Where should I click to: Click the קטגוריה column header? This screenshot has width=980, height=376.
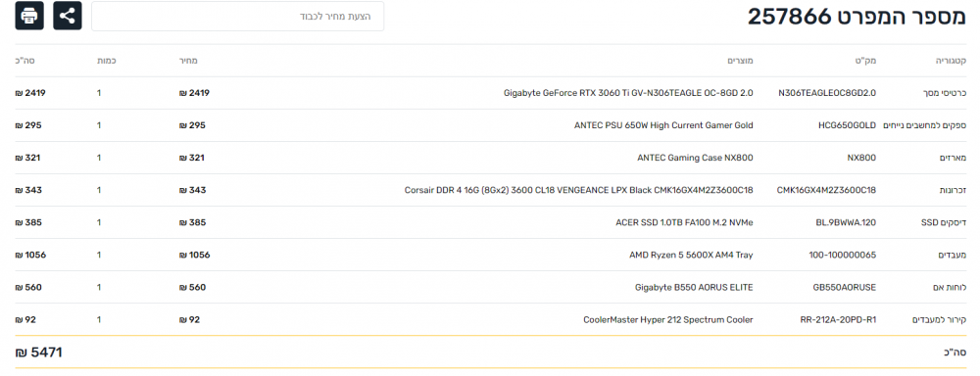(952, 61)
